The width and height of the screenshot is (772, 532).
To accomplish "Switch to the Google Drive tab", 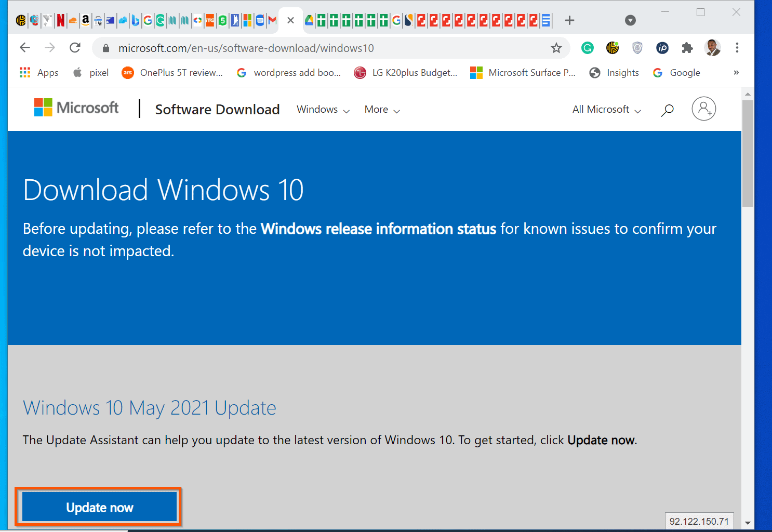I will point(309,20).
